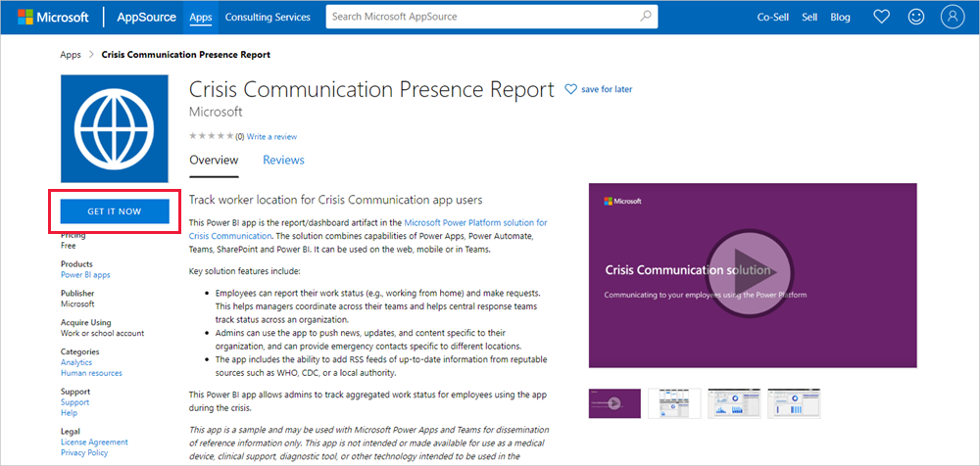Select the third screenshot thumbnail

click(734, 403)
